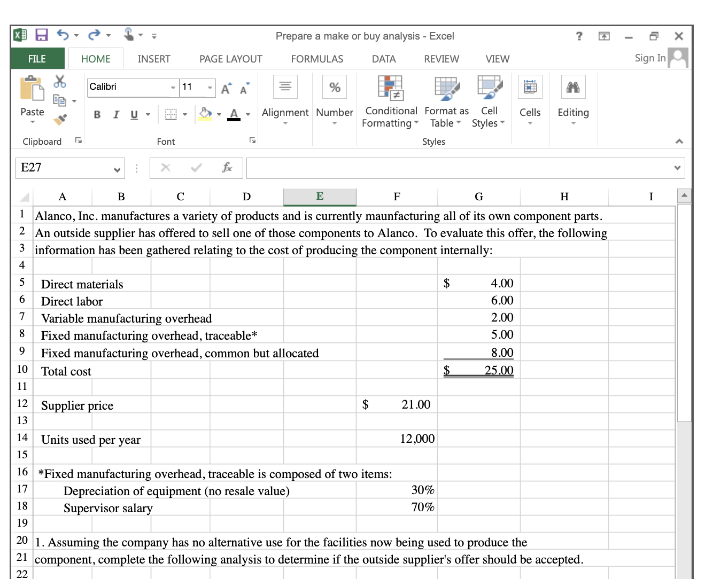Click the Select All corner triangle
Image resolution: width=728 pixels, height=579 pixels.
coord(24,198)
